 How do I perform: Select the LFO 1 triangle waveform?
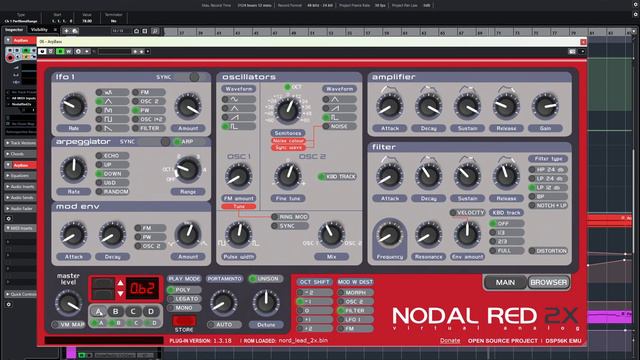(x=111, y=101)
